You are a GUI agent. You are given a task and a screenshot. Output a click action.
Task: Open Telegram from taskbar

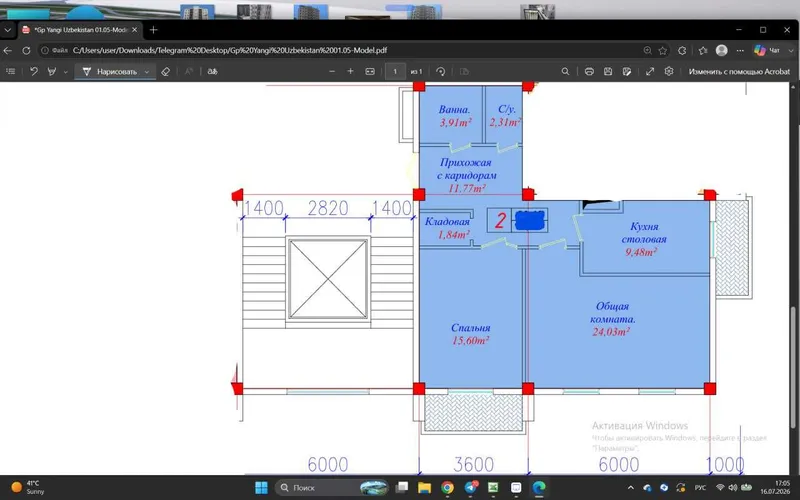point(470,488)
